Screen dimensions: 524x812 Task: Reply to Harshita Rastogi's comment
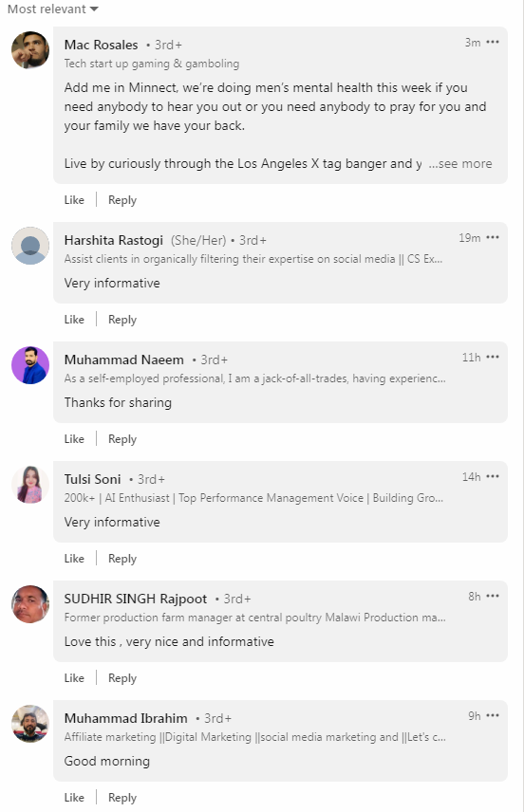(122, 320)
